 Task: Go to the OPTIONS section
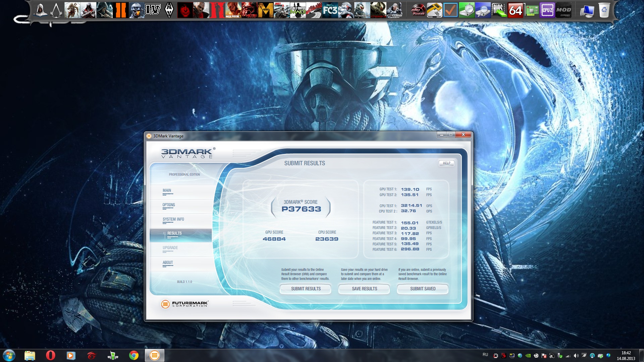tap(169, 205)
